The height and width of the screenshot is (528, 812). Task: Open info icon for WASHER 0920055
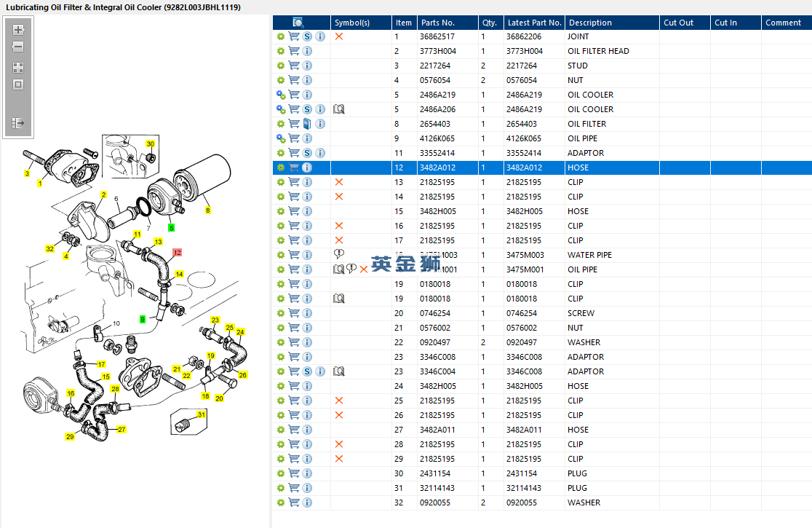(x=307, y=503)
